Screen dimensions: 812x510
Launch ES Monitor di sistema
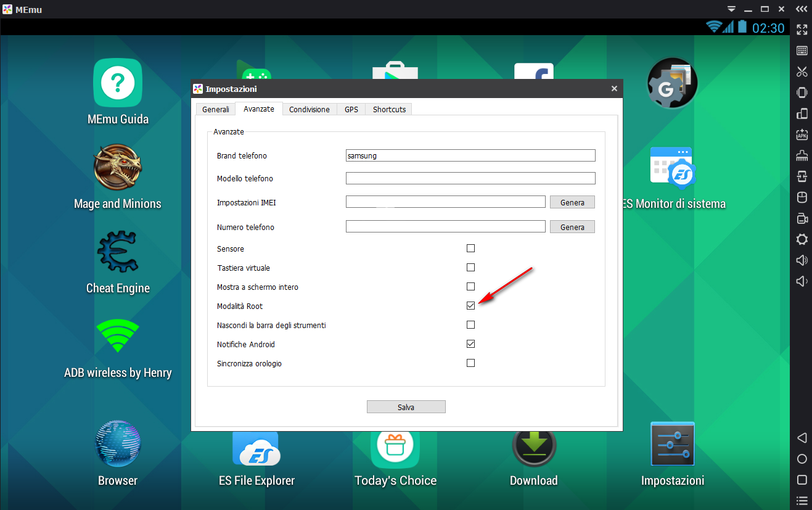(673, 178)
